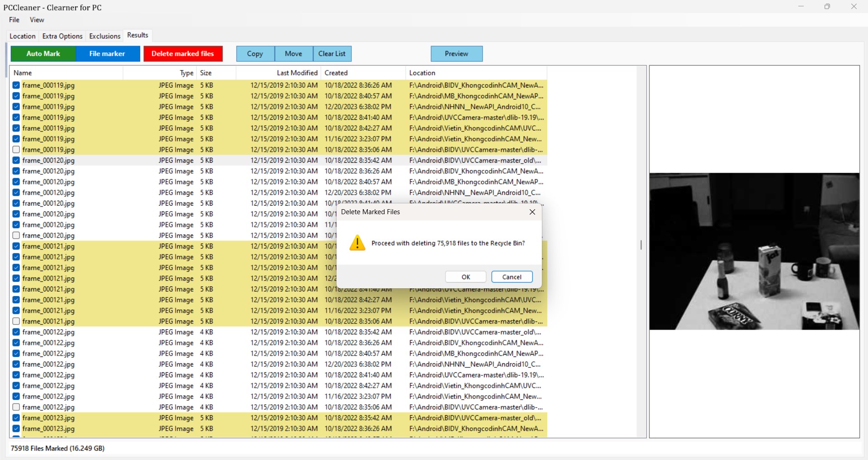868x460 pixels.
Task: Close the Delete Marked Files dialog
Action: [x=532, y=212]
